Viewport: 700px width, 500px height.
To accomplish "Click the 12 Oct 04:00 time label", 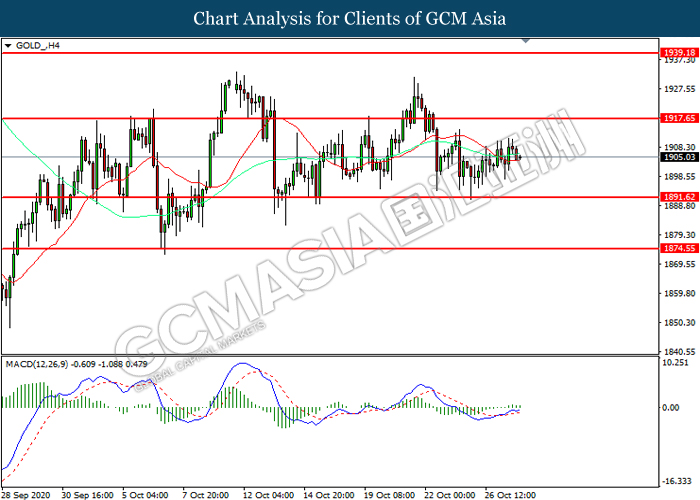I will (x=268, y=495).
